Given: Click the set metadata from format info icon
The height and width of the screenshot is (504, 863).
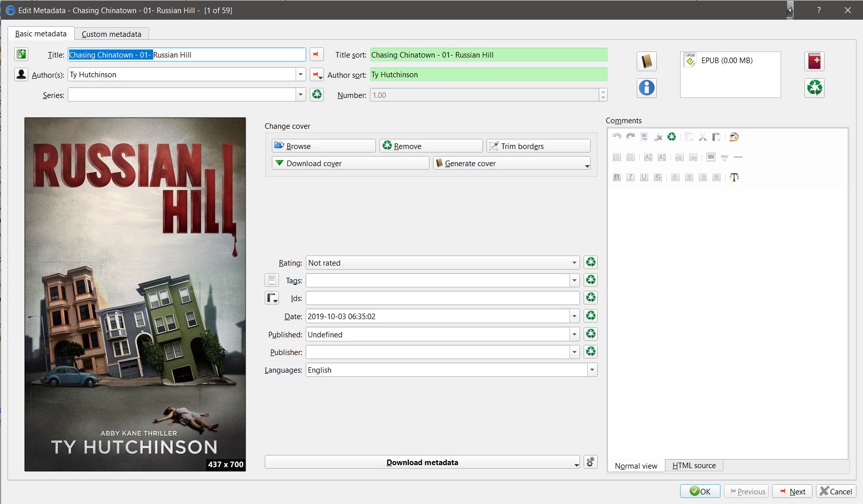Looking at the screenshot, I should [647, 88].
